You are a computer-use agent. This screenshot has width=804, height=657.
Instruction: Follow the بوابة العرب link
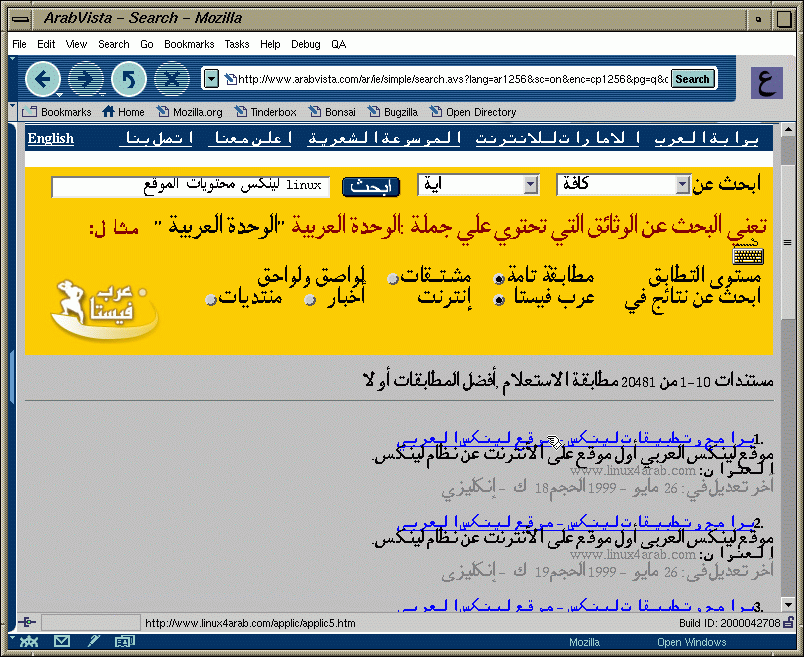(707, 138)
